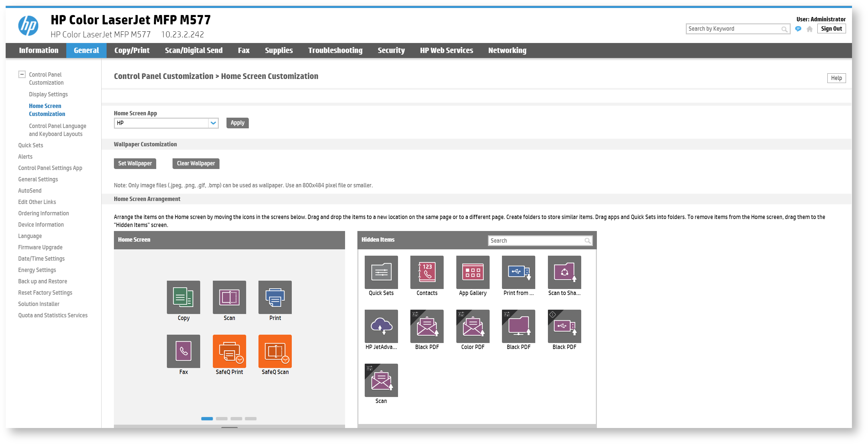Select the Black PDF envelope icon beside HP JetAdva...

coord(427,326)
